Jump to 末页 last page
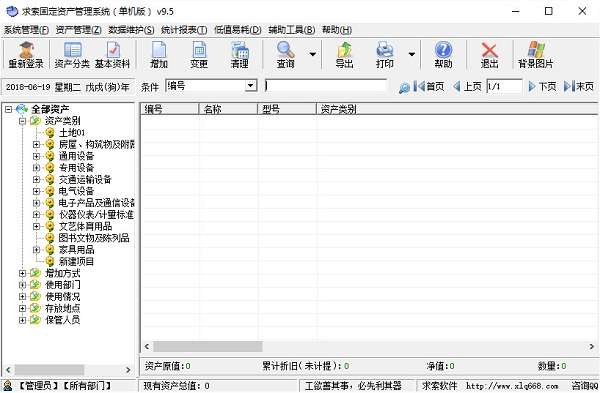 point(579,86)
